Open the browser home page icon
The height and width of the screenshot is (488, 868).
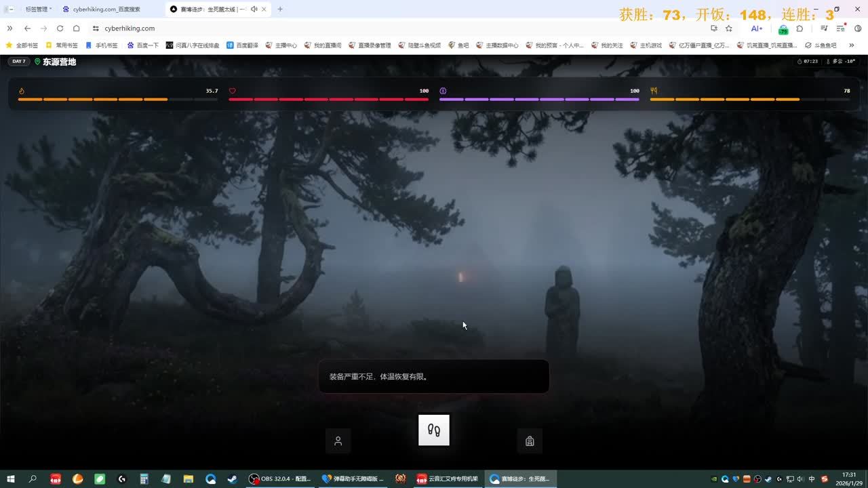coord(77,28)
